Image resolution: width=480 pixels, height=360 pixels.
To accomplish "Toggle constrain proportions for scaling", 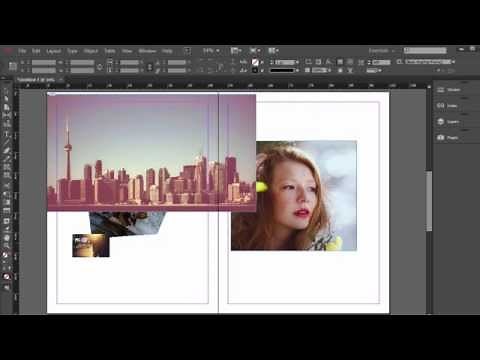I will click(x=150, y=67).
